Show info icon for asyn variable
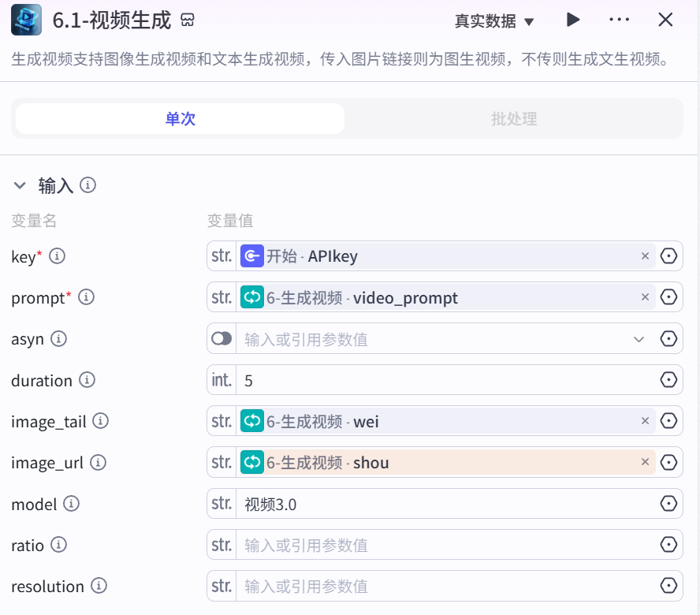 [x=58, y=338]
